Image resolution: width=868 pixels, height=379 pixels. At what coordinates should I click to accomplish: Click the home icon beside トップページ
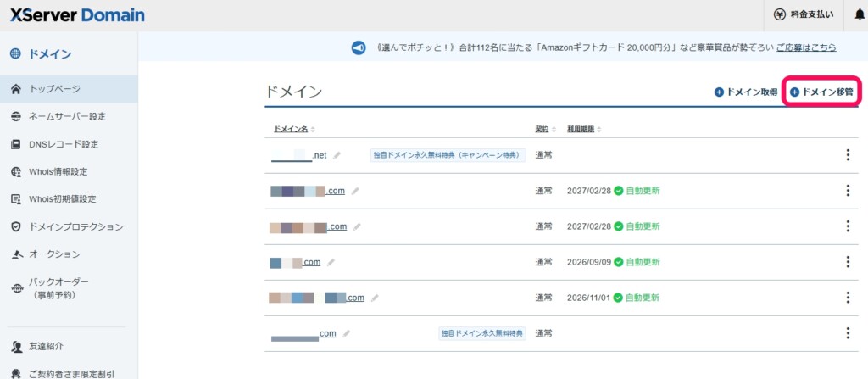click(16, 89)
